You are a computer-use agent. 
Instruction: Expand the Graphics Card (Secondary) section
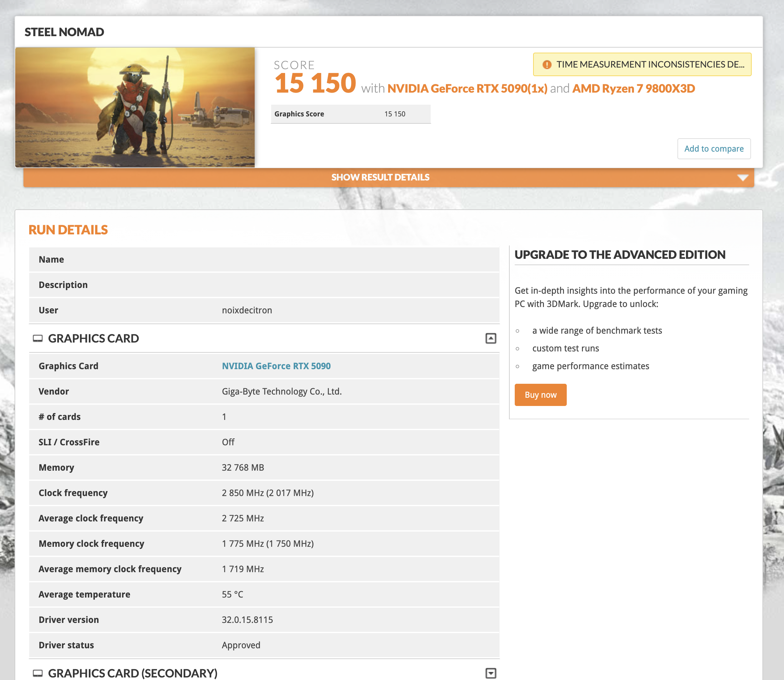coord(491,673)
